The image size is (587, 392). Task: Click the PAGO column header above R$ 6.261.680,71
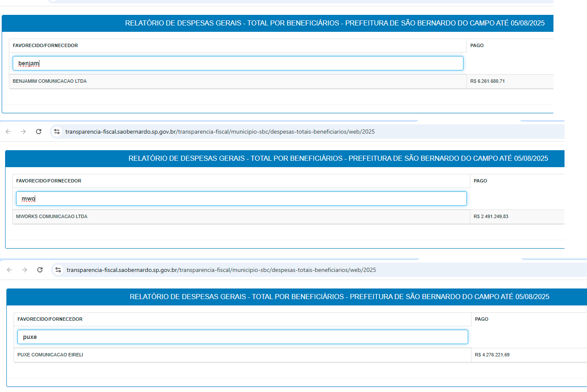[x=477, y=45]
